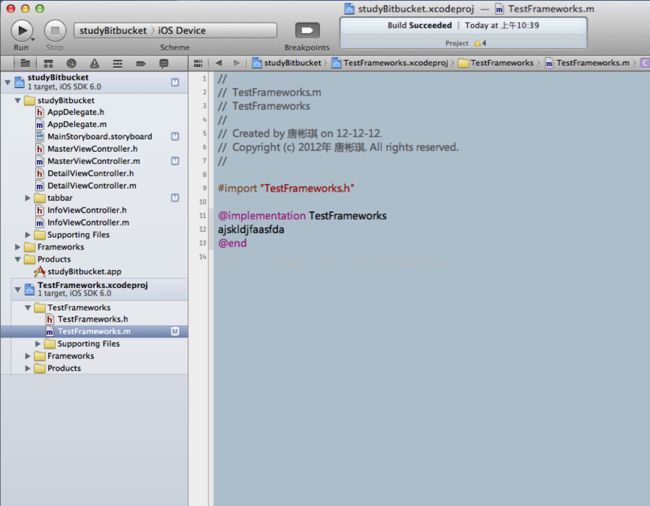Click studyBitbucket in the jump bar
The height and width of the screenshot is (506, 650).
click(x=287, y=63)
